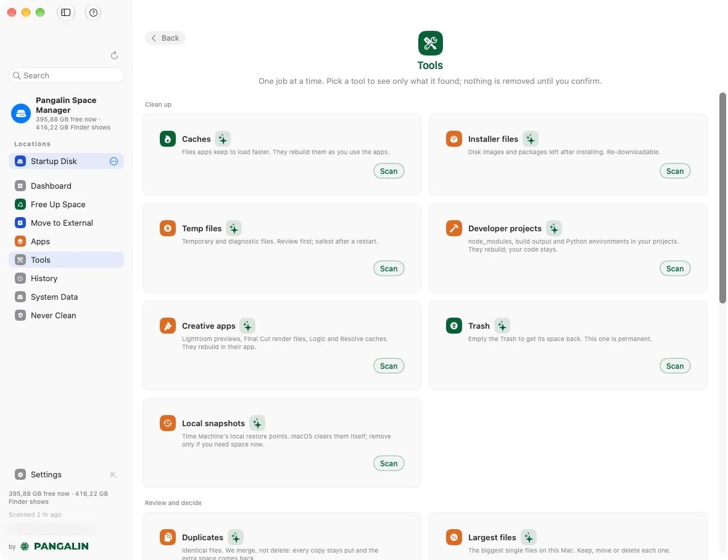This screenshot has width=728, height=560.
Task: Toggle the sidebar panel icon
Action: (x=65, y=12)
